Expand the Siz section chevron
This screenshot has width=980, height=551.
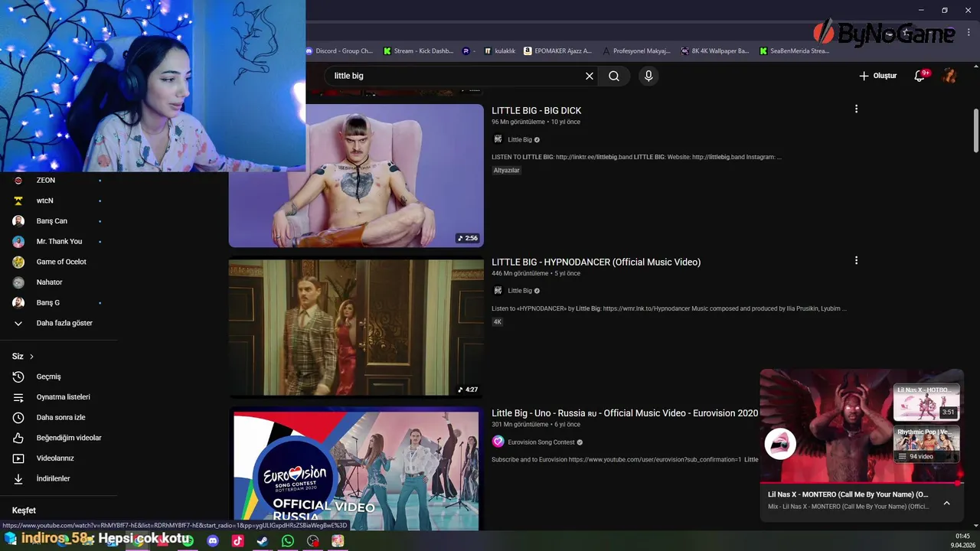(31, 357)
